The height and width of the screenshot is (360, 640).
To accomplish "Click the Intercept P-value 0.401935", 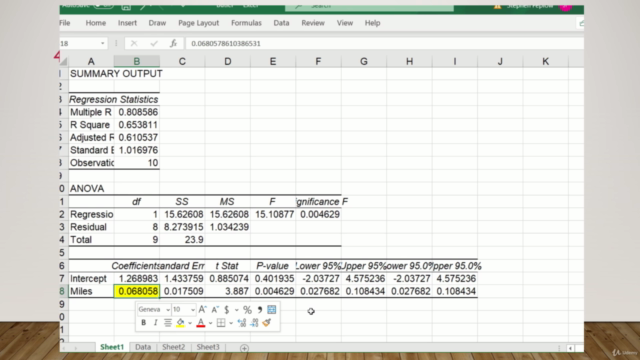I will [273, 278].
